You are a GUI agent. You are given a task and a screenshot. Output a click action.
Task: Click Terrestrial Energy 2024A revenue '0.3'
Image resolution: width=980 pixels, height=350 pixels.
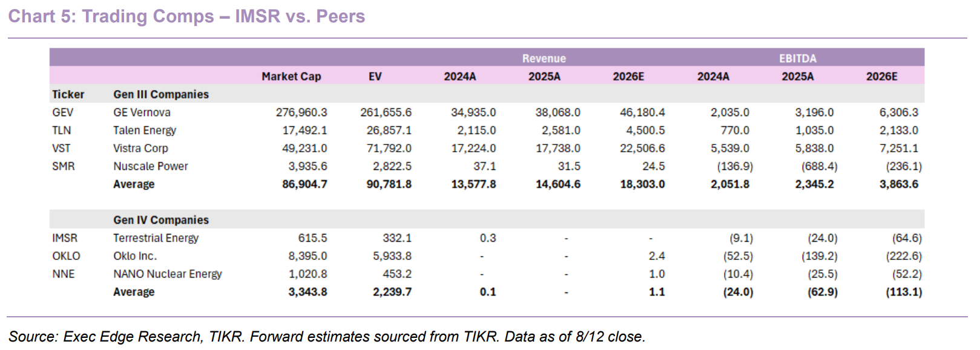(488, 238)
